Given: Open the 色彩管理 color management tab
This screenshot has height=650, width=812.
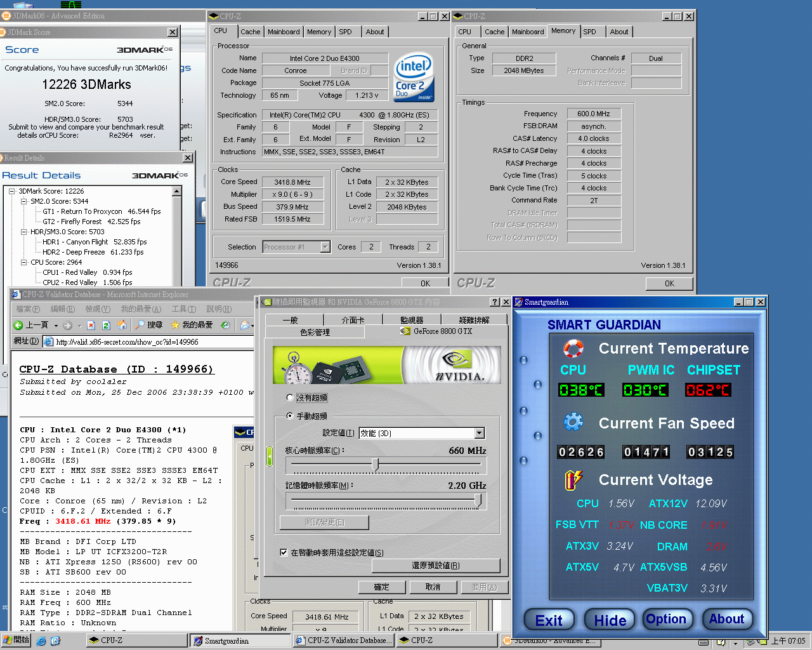Looking at the screenshot, I should coord(315,332).
